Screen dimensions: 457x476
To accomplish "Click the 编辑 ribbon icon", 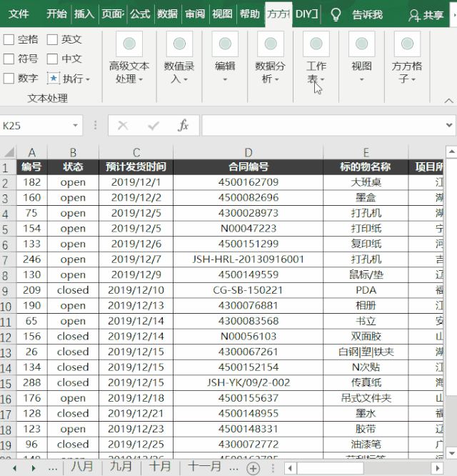I will 225,44.
